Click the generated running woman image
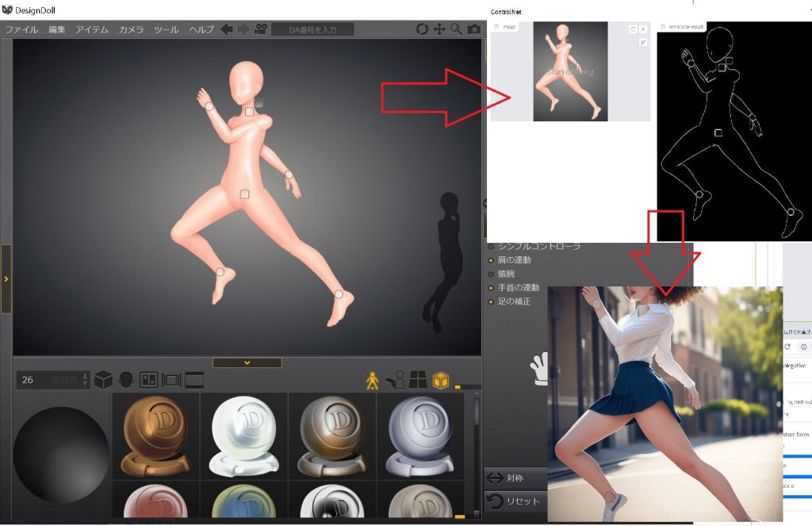The height and width of the screenshot is (526, 812). tap(665, 404)
